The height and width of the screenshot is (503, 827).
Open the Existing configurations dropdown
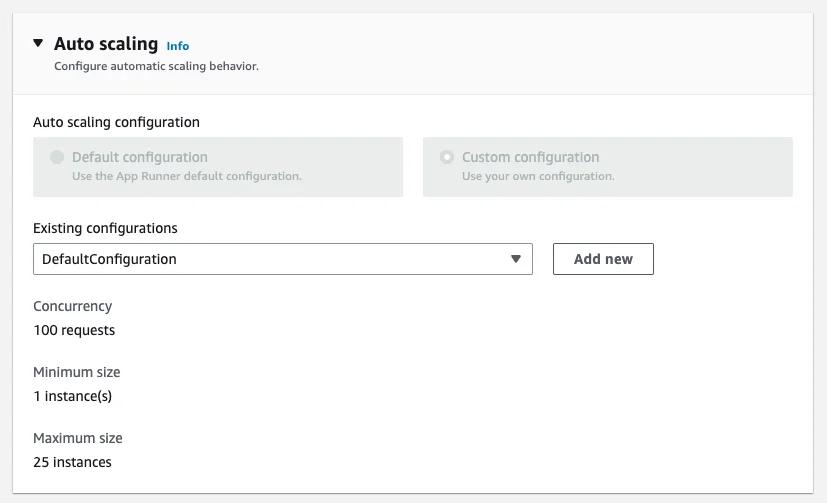(x=282, y=259)
